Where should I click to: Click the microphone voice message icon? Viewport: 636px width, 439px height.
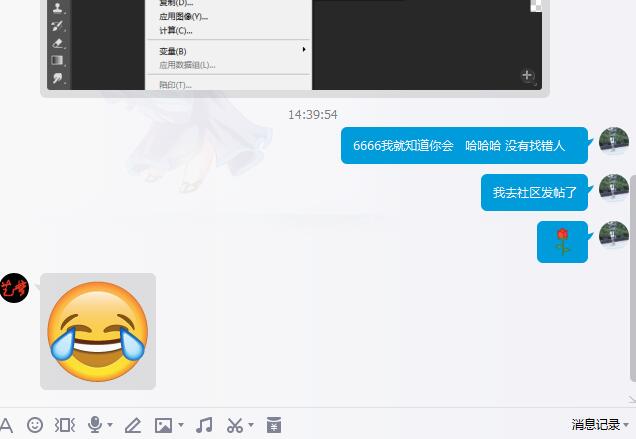click(95, 425)
